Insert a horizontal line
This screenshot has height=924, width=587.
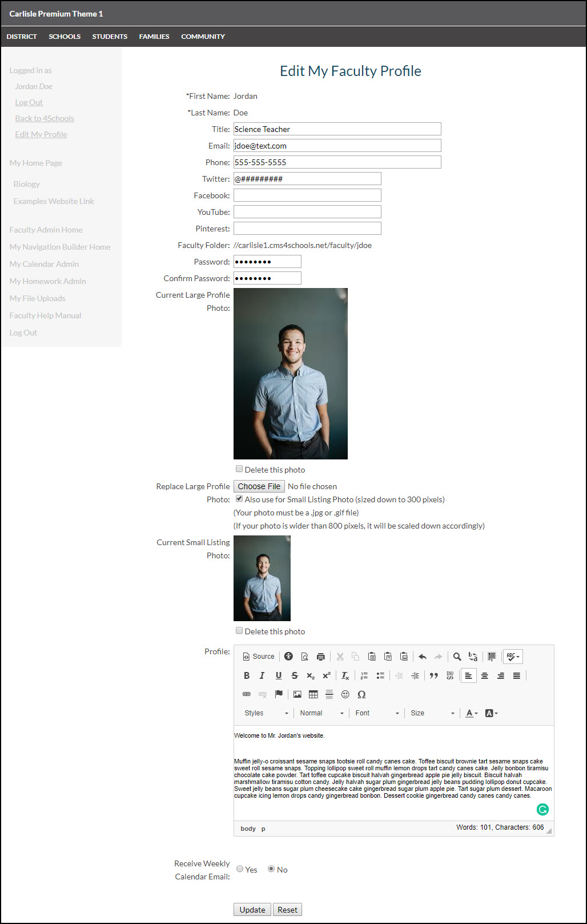pyautogui.click(x=329, y=694)
